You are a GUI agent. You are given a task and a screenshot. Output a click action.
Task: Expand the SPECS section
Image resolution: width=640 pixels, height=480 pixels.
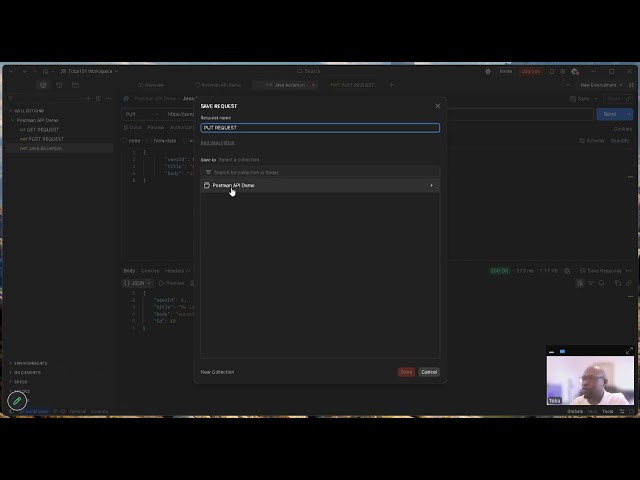18,382
